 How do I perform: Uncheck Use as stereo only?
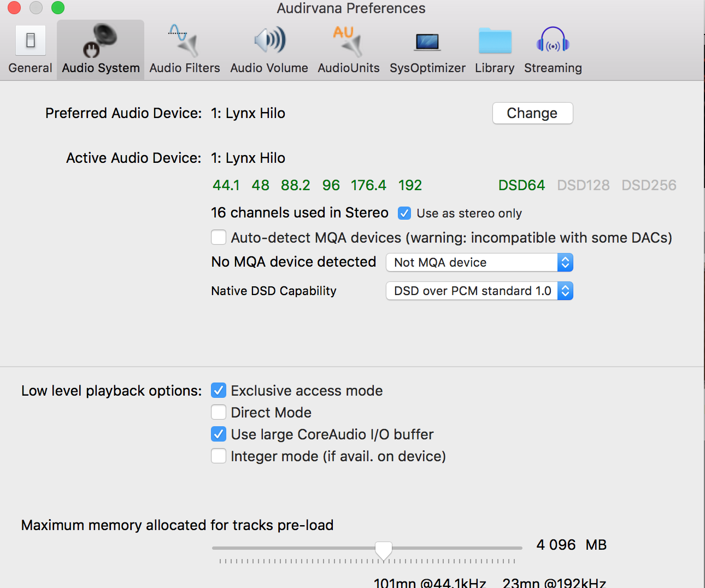pos(404,213)
